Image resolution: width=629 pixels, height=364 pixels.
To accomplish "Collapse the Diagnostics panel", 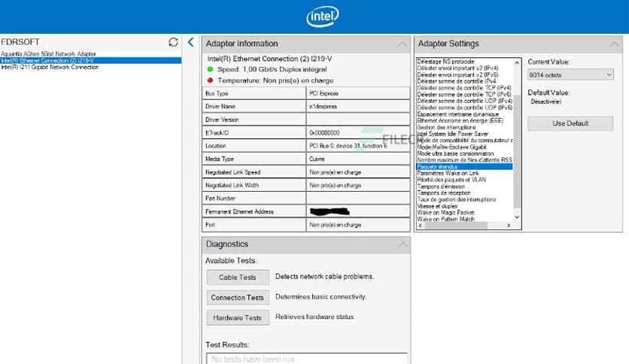I will (x=403, y=244).
